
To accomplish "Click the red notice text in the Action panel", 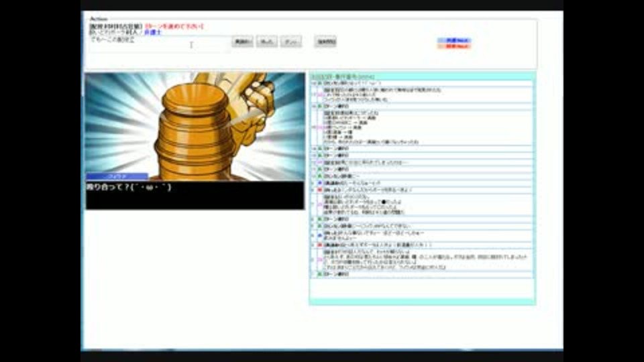I will (174, 26).
